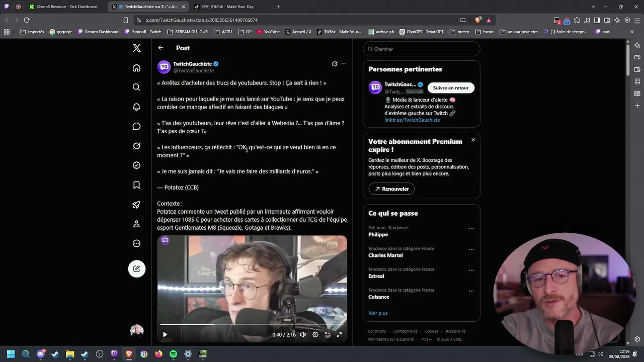The height and width of the screenshot is (362, 644).
Task: Open Brave Shields lion icon
Action: tap(477, 20)
